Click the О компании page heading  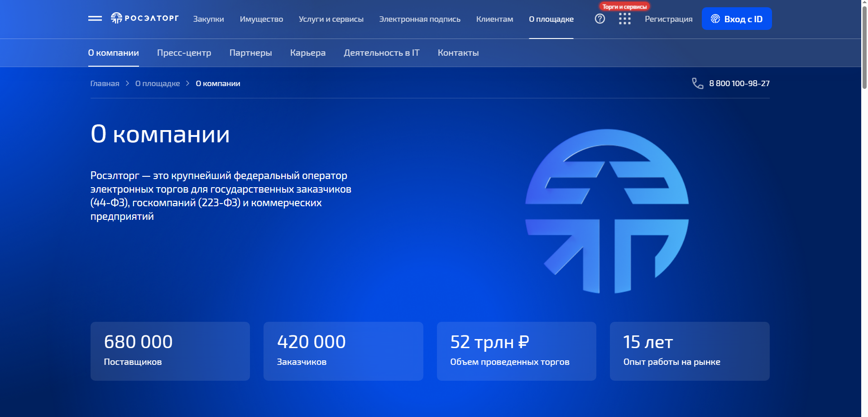160,134
